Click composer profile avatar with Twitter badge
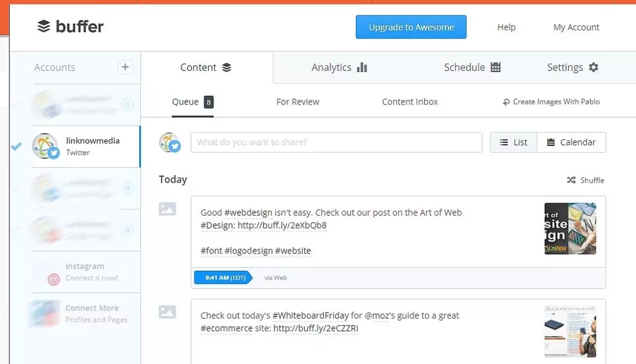The image size is (636, 364). tap(170, 142)
